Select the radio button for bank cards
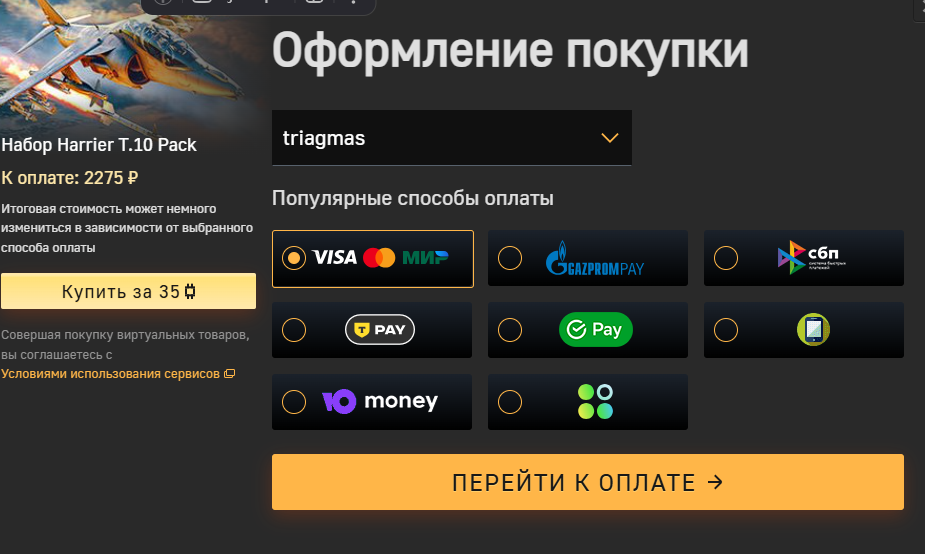Screen dimensions: 925x554 294,258
